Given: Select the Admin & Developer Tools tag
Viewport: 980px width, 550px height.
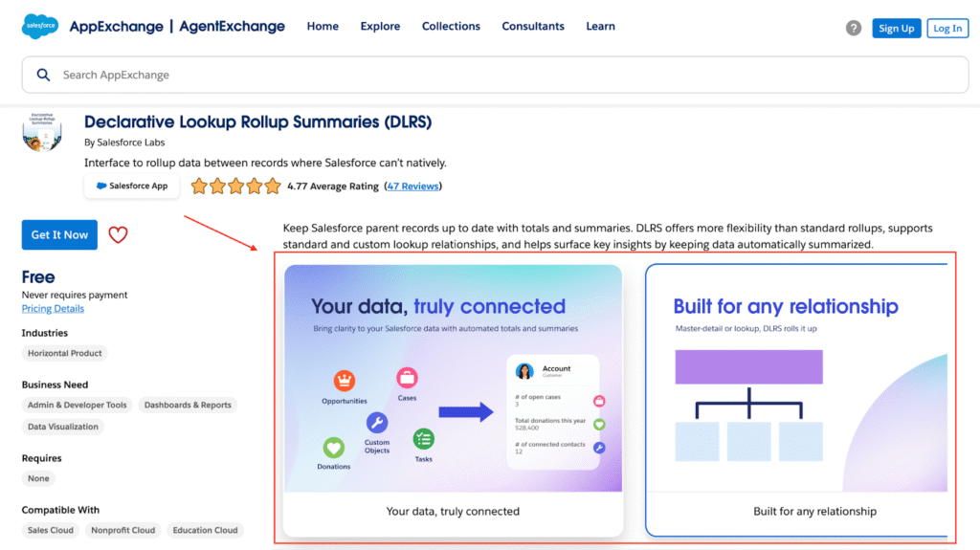Looking at the screenshot, I should 77,405.
